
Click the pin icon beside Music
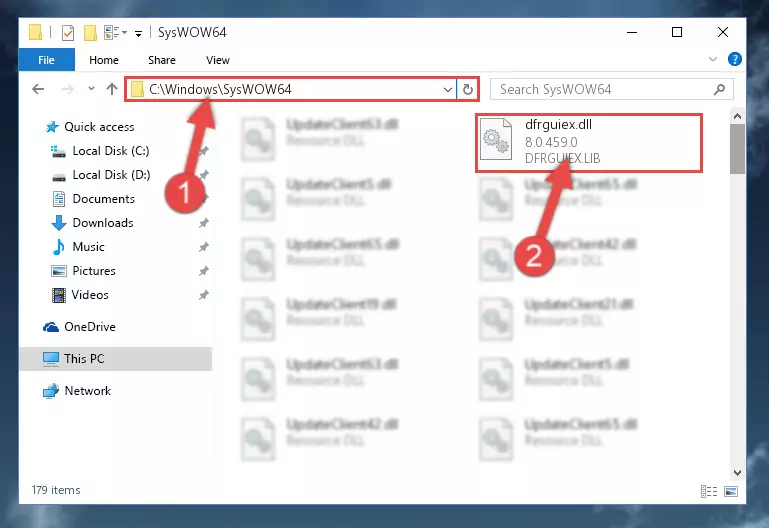[204, 248]
